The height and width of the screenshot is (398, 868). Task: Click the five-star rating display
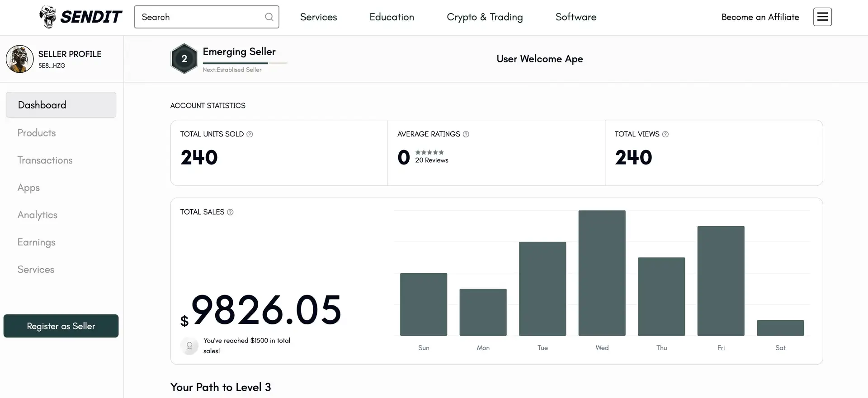point(429,153)
